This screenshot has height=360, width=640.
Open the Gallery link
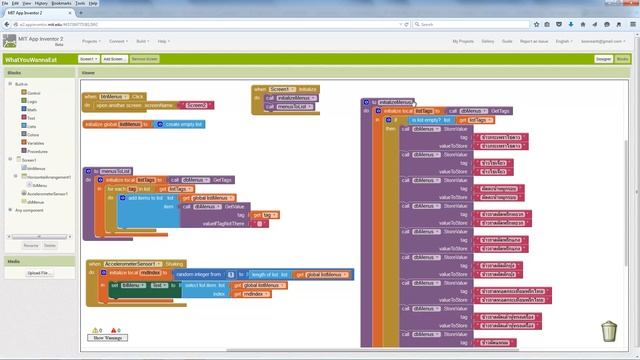[x=487, y=41]
